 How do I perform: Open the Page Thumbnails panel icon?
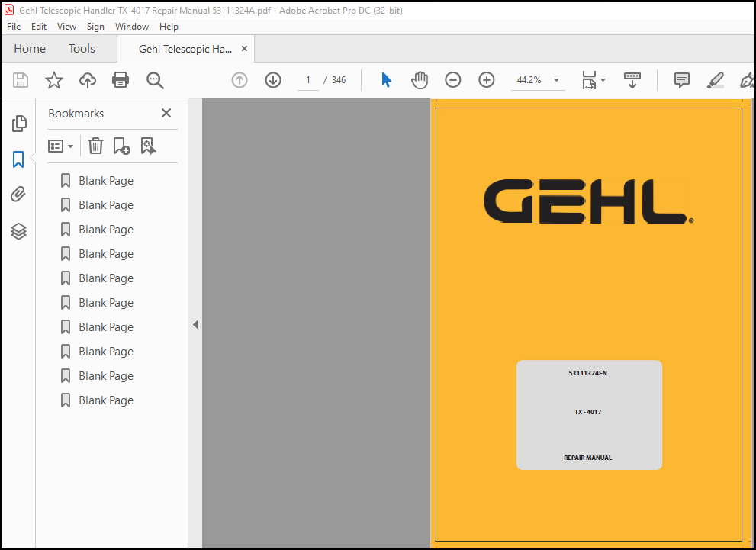coord(19,124)
